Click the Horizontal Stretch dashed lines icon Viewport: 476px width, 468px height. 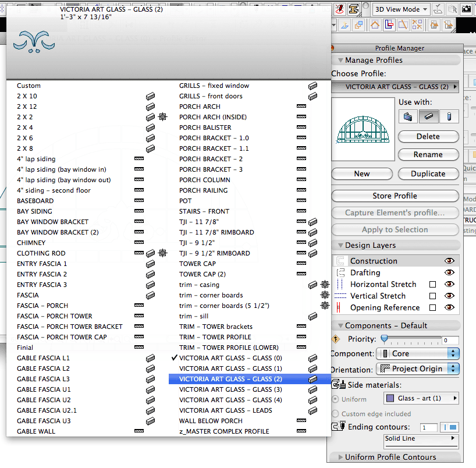[x=340, y=284]
